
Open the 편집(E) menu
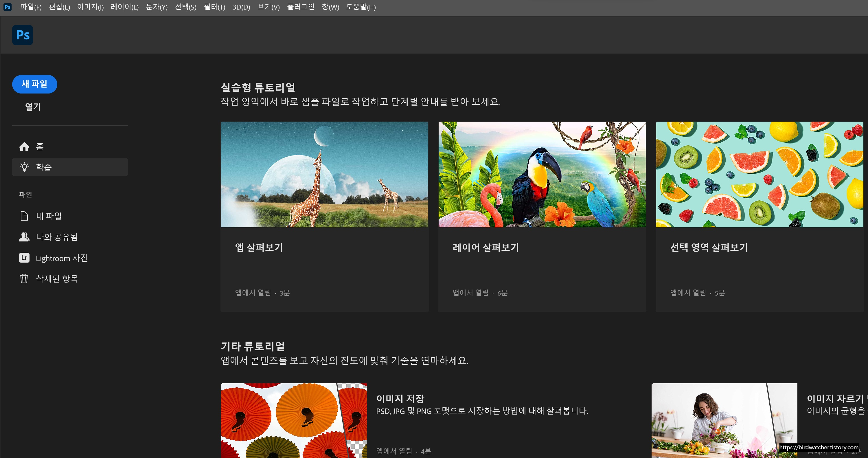59,7
